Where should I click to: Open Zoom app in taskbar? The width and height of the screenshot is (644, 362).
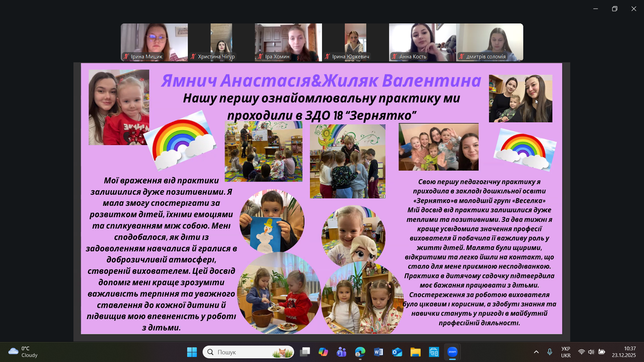tap(452, 352)
